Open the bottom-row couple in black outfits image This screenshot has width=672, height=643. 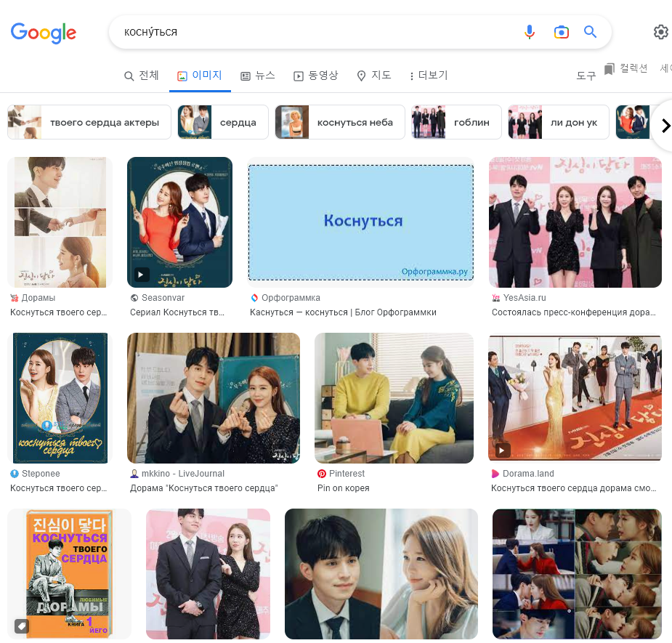(x=208, y=573)
